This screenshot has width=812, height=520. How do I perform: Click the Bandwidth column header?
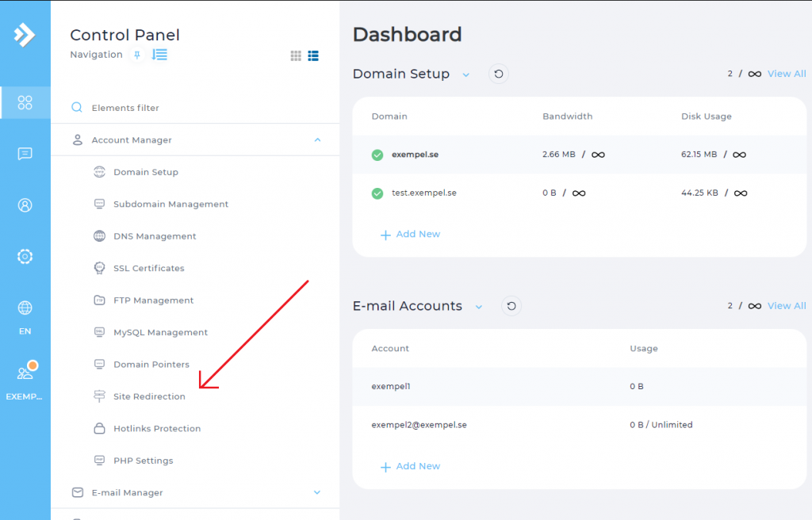pos(568,116)
